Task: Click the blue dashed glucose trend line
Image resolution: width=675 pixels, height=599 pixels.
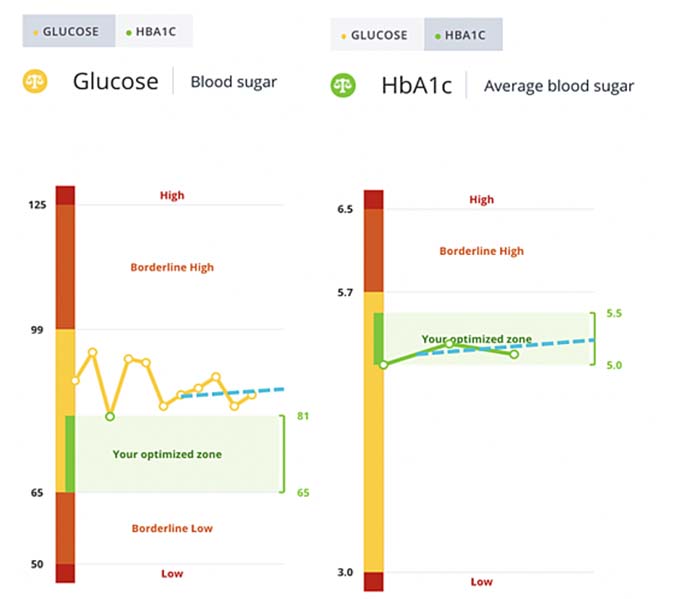Action: point(232,393)
